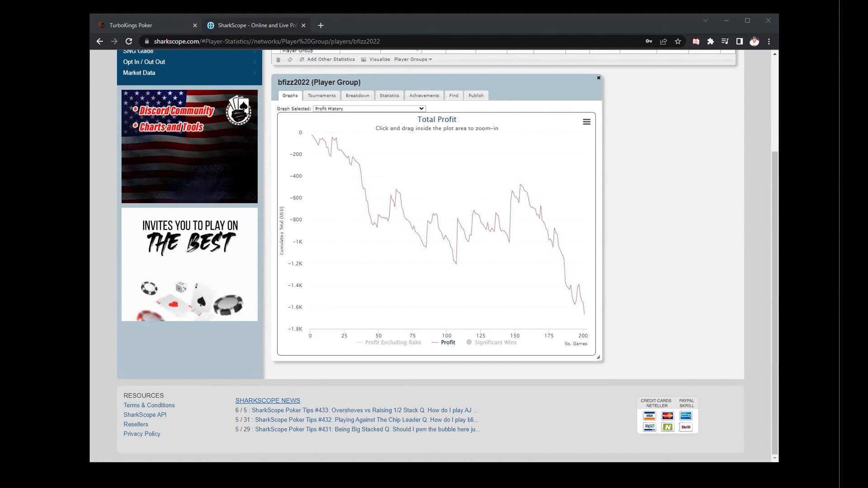868x488 pixels.
Task: Click the scrollbar down arrow
Action: point(775,458)
